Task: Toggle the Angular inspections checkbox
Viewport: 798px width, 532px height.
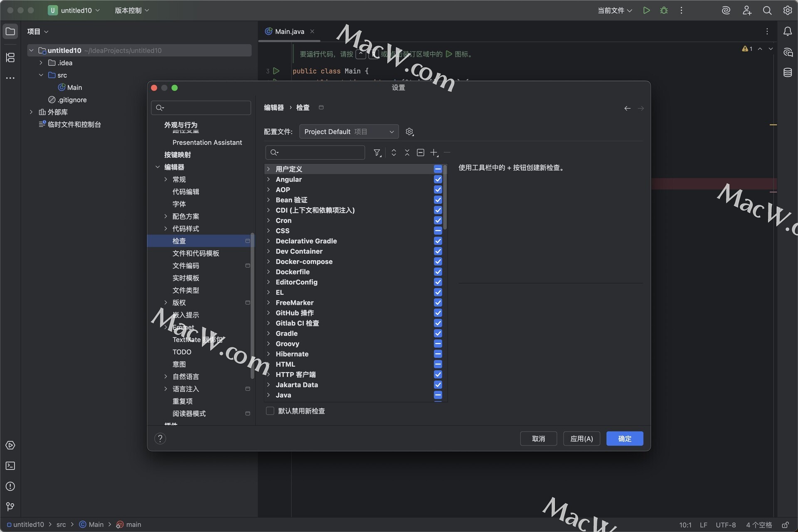Action: (x=438, y=180)
